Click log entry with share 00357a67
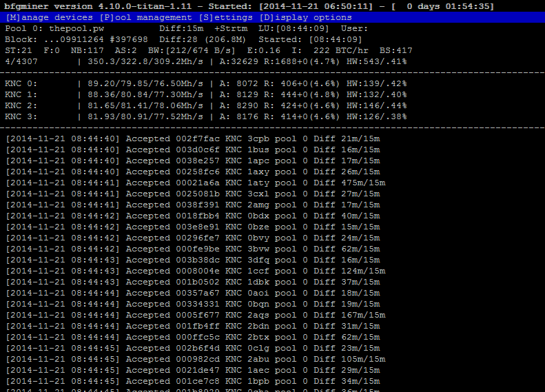545x392 pixels. tap(193, 293)
